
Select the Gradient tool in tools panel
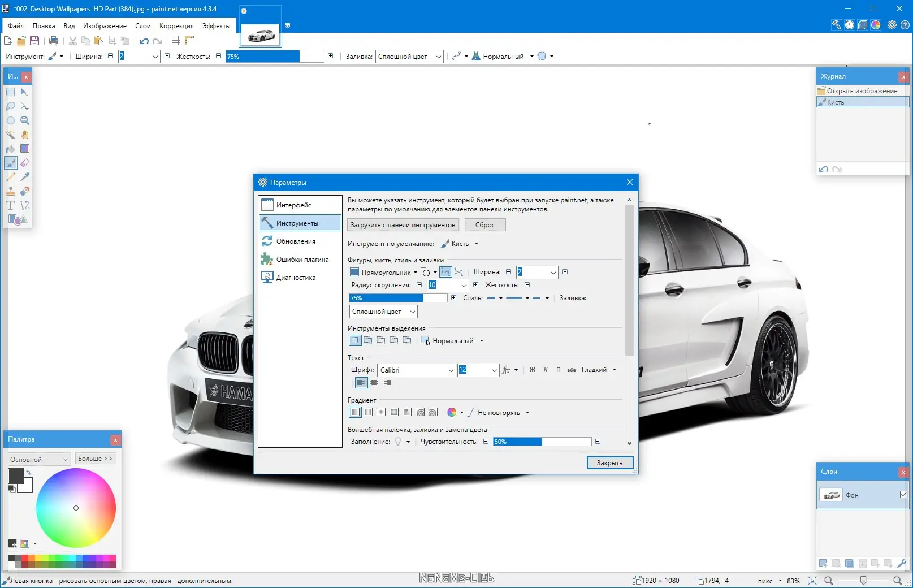[x=25, y=149]
